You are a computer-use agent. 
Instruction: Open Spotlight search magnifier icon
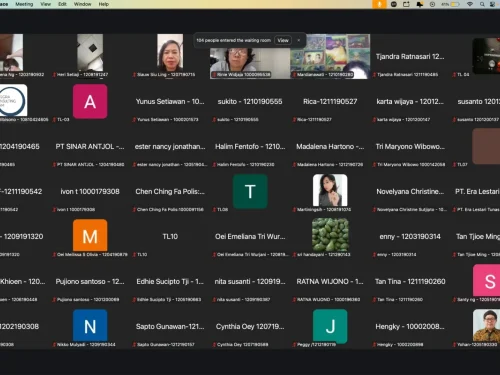coord(482,4)
